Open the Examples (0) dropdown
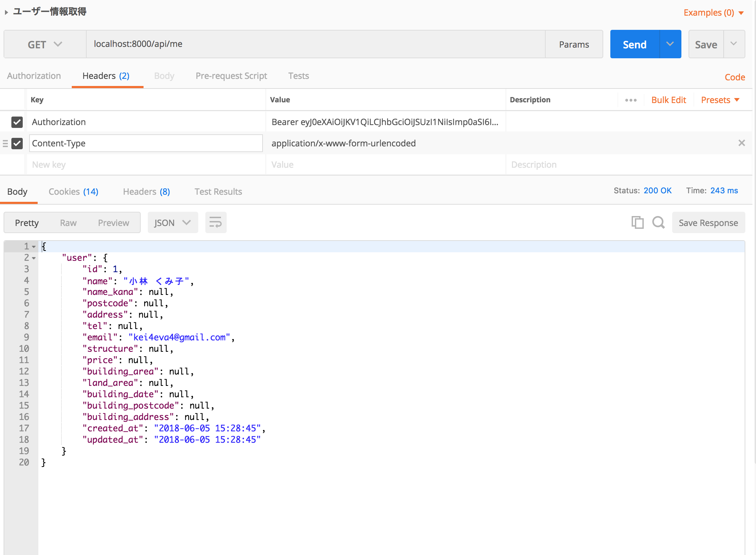This screenshot has width=756, height=555. [x=713, y=12]
